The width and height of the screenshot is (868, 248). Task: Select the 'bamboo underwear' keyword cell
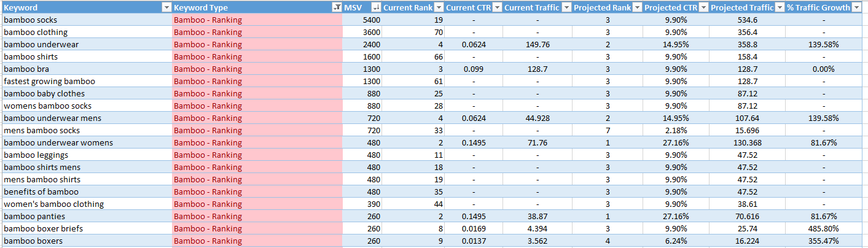point(40,44)
